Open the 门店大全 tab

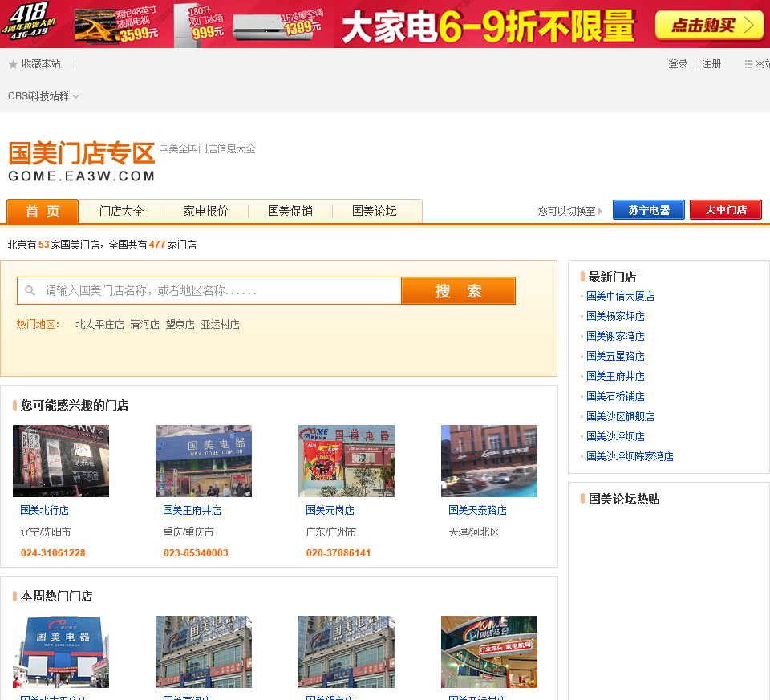pos(121,212)
